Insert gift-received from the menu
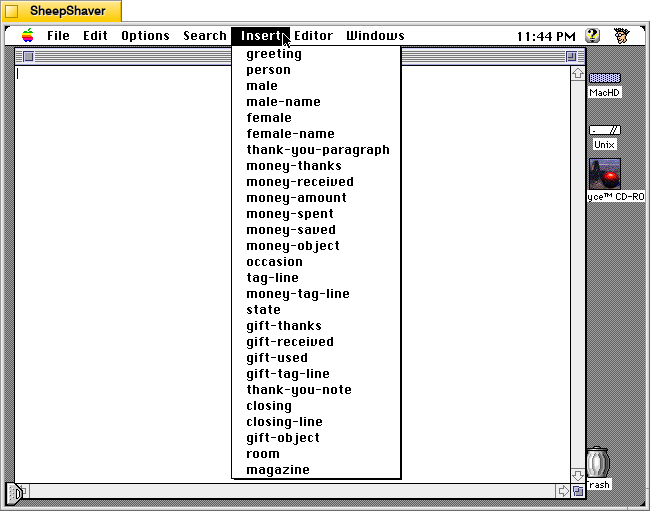Screen dimensions: 650x511 (316, 342)
